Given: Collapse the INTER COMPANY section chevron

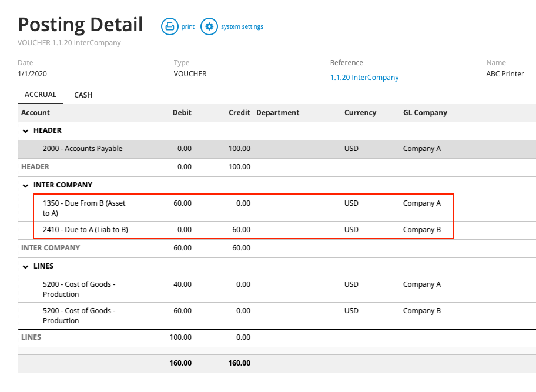Looking at the screenshot, I should [x=26, y=185].
